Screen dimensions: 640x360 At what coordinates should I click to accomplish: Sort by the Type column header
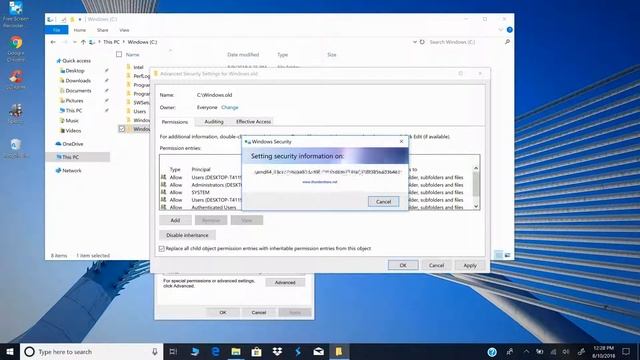point(282,55)
